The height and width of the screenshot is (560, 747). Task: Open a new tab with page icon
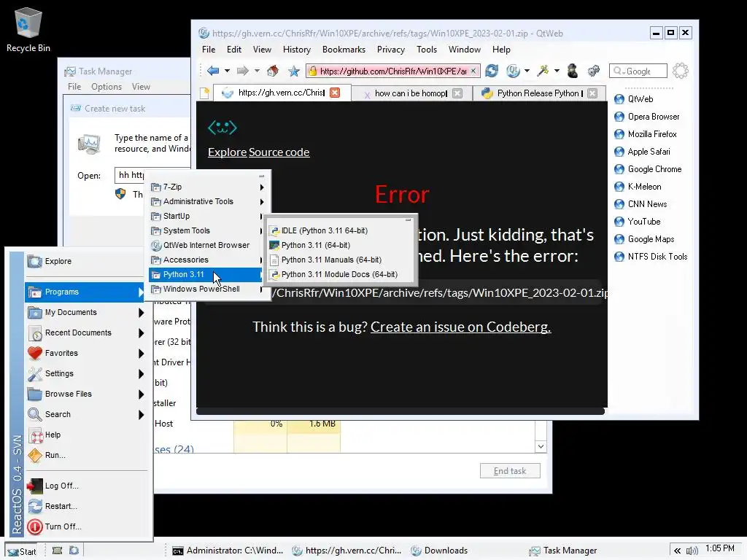click(x=204, y=93)
